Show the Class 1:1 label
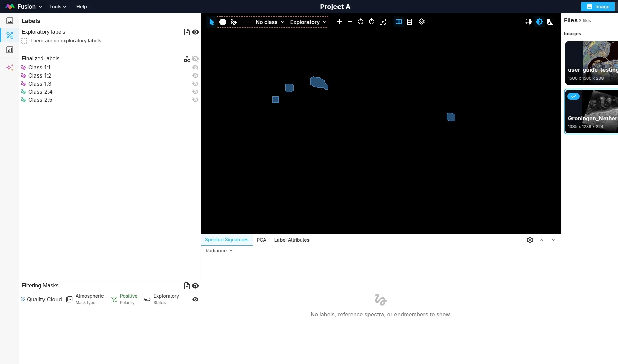This screenshot has width=618, height=364. (195, 67)
